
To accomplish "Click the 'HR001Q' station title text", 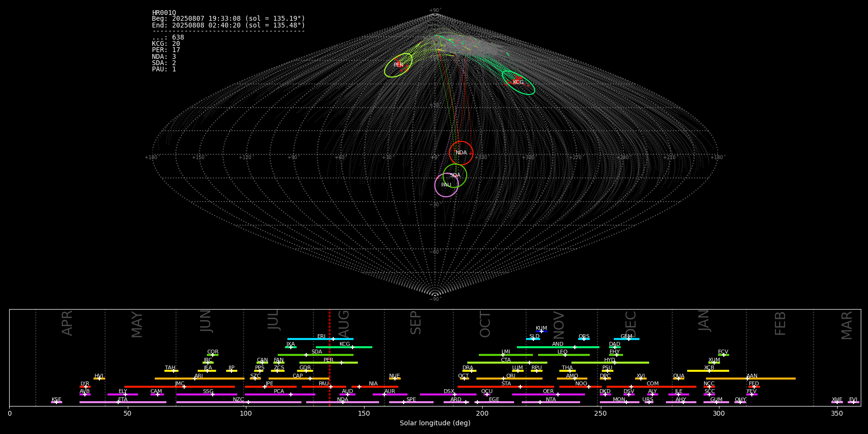I will click(x=164, y=13).
